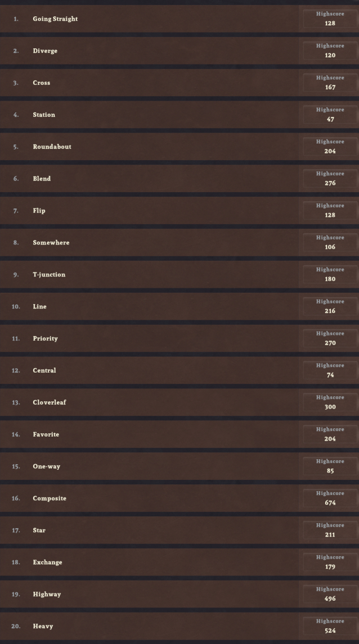Image resolution: width=359 pixels, height=644 pixels.
Task: Select level 14 Favorite
Action: point(179,434)
